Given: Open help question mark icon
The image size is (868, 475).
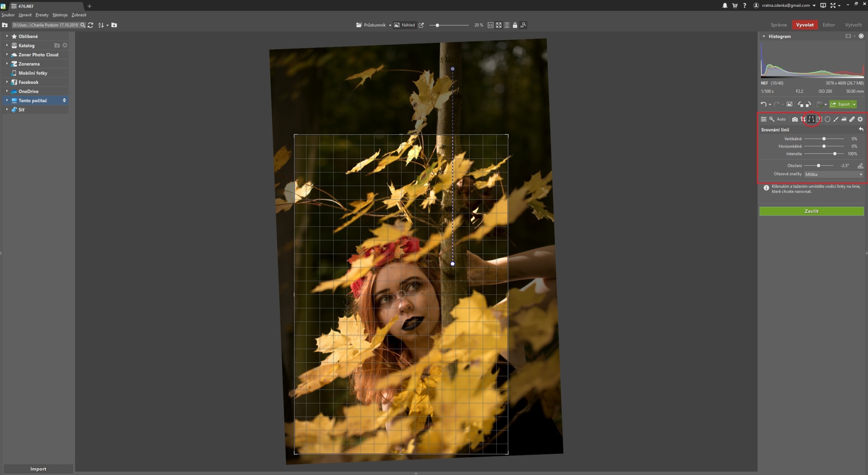Looking at the screenshot, I should tap(745, 6).
